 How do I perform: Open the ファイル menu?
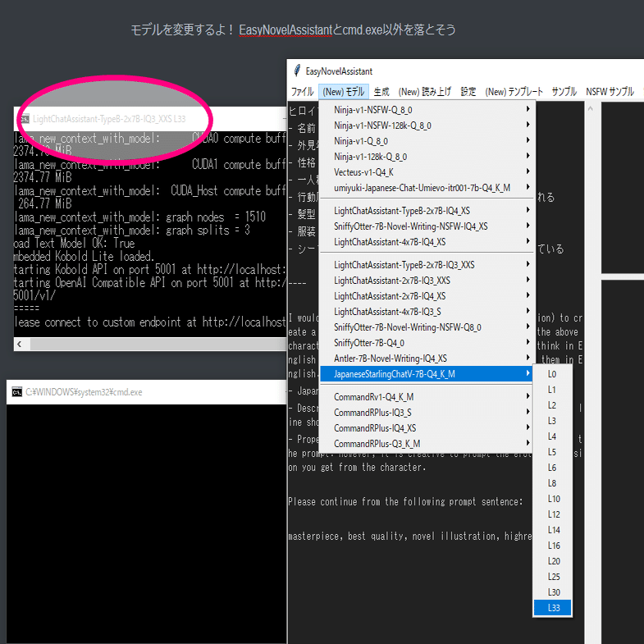302,92
